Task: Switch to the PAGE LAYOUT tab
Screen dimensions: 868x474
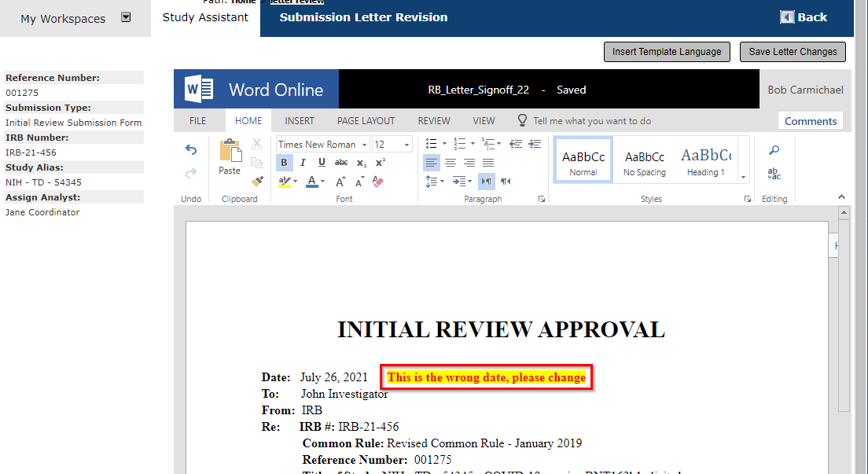Action: click(366, 121)
